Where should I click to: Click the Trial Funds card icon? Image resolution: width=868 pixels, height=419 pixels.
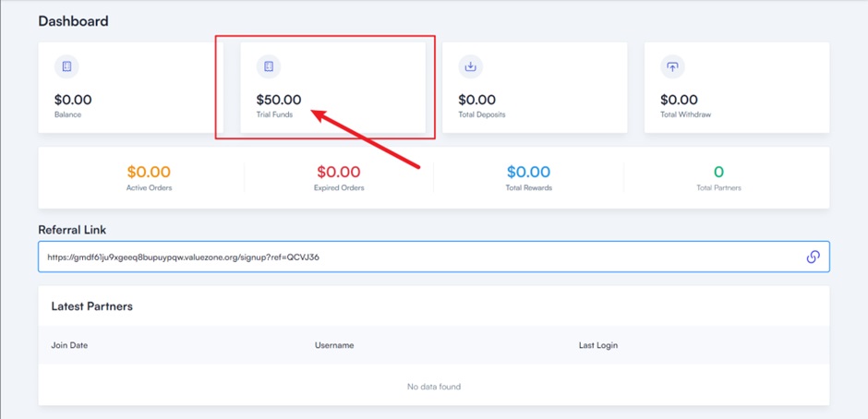coord(269,66)
